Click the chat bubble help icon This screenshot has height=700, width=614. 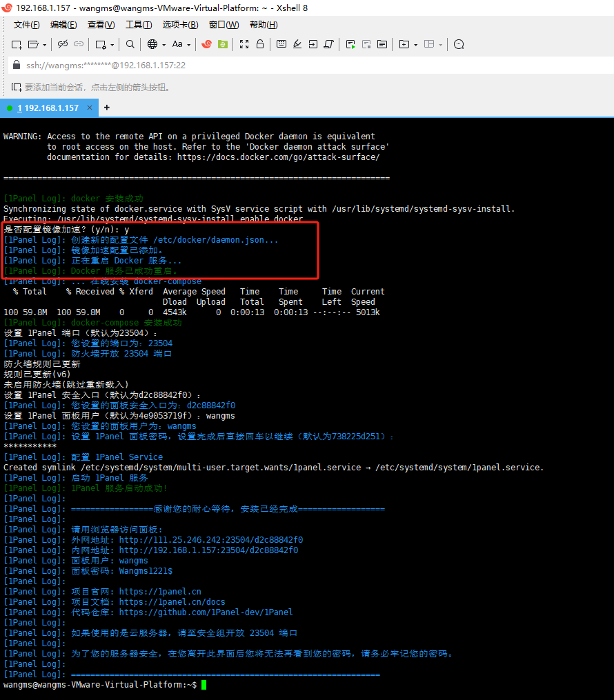(459, 44)
